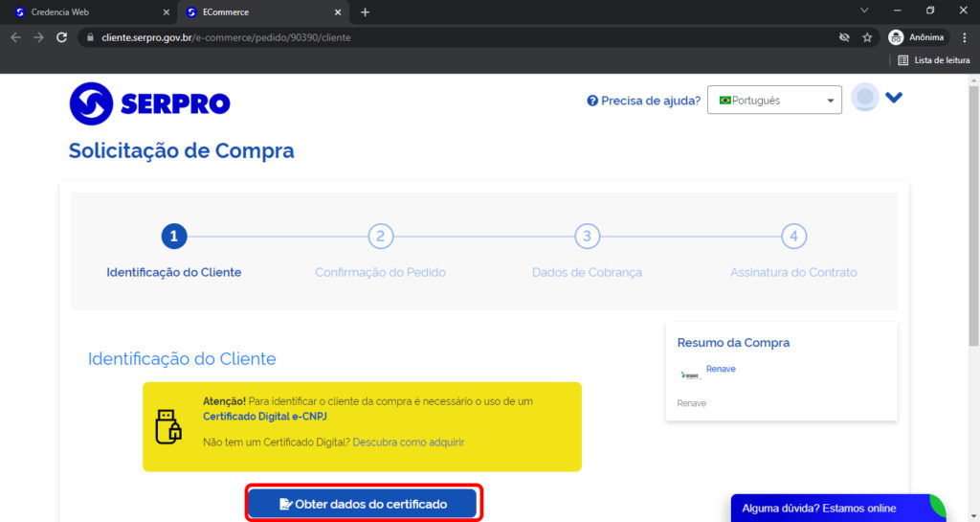Open the tab search chevron
This screenshot has height=522, width=980.
pos(864,11)
